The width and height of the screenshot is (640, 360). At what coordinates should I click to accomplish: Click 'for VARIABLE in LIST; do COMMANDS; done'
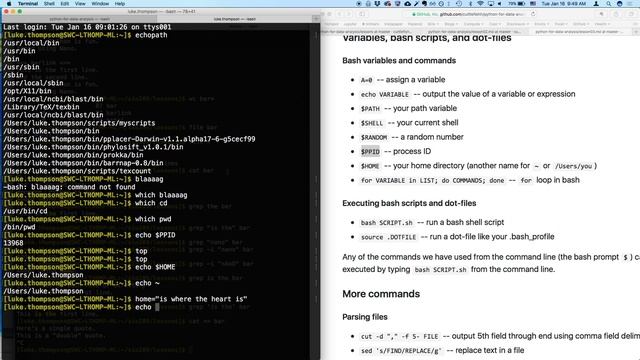[433, 180]
